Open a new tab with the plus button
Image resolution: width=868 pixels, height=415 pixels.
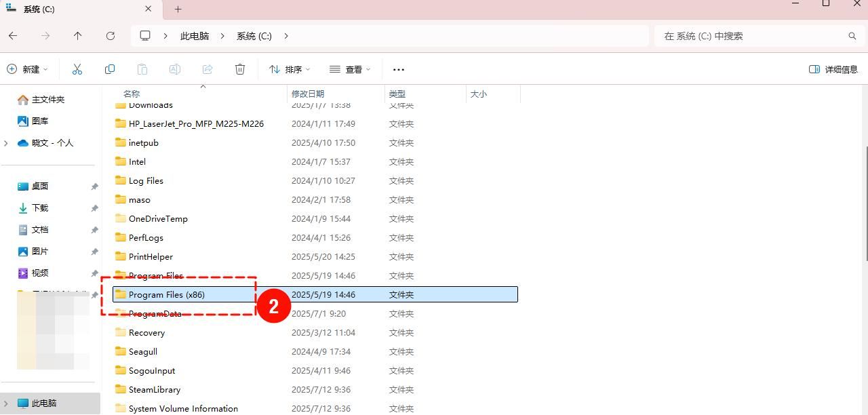pos(177,9)
